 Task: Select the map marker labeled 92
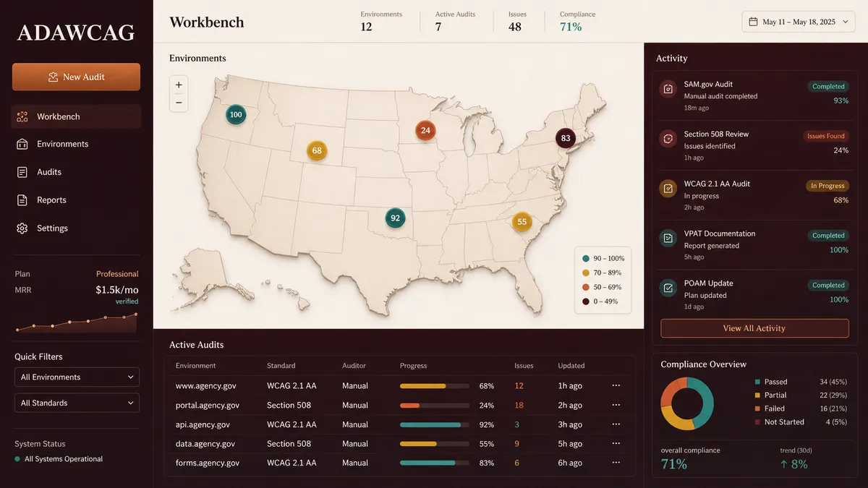[395, 218]
